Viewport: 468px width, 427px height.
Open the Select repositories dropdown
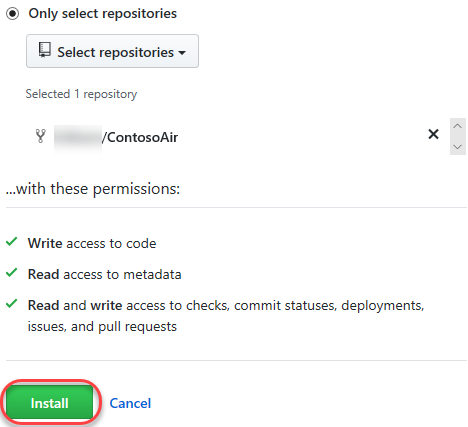(112, 51)
